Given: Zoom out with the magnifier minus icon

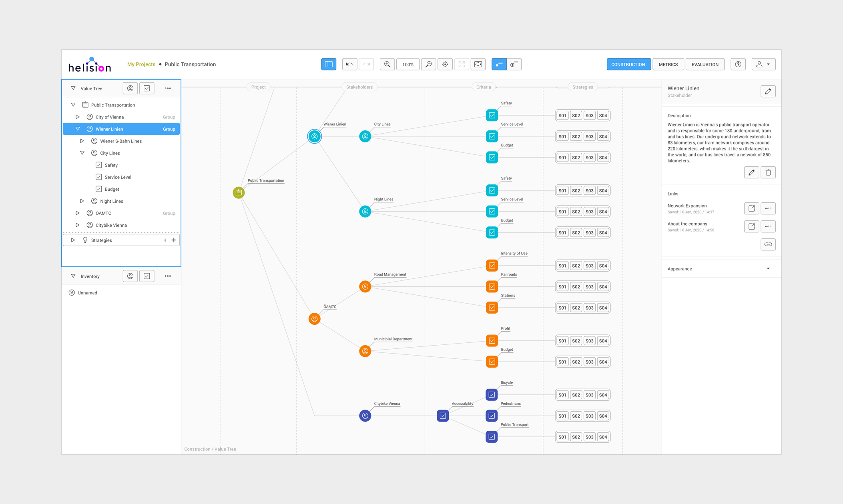Looking at the screenshot, I should point(428,64).
